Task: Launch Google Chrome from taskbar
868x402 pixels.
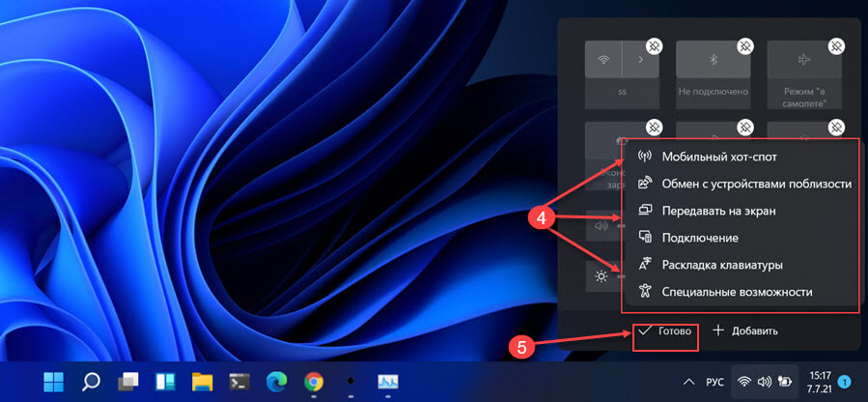Action: point(314,382)
